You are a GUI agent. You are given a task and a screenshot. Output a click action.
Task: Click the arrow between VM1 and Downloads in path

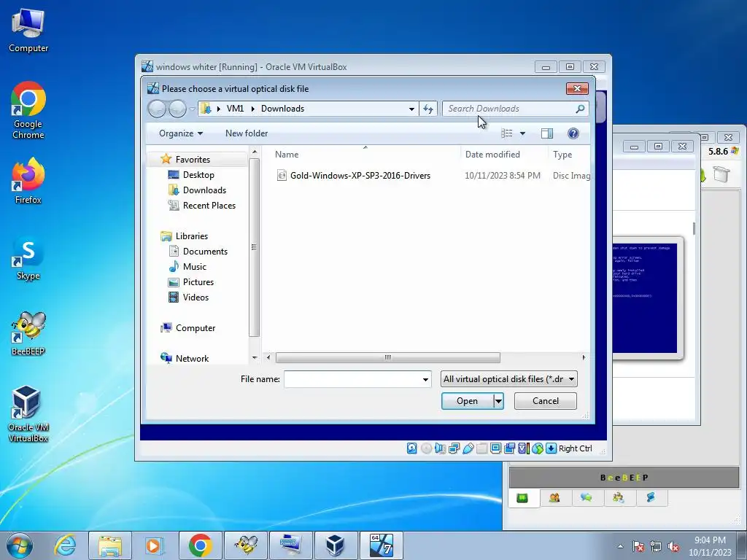coord(252,109)
